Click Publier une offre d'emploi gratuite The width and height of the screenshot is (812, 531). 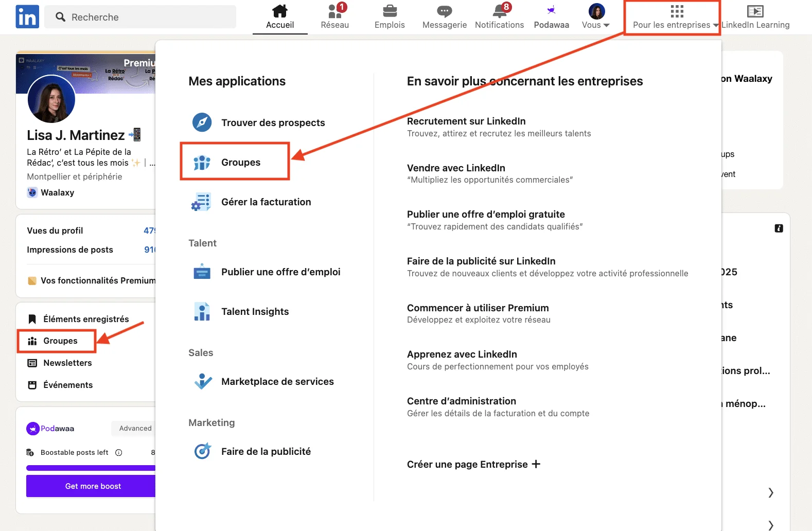point(486,214)
